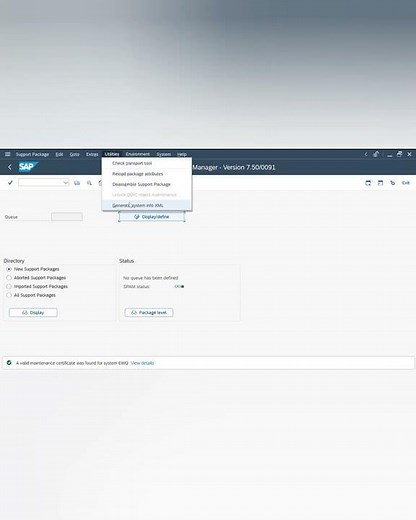Screen dimensions: 416x520
Task: Open the Goto menu
Action: pos(75,154)
